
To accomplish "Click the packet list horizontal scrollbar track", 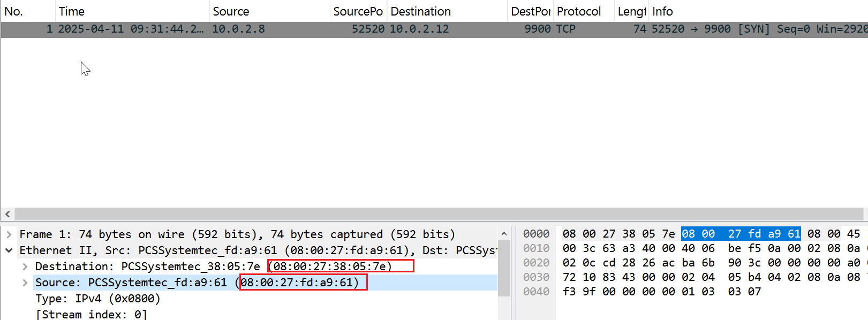I will click(428, 214).
